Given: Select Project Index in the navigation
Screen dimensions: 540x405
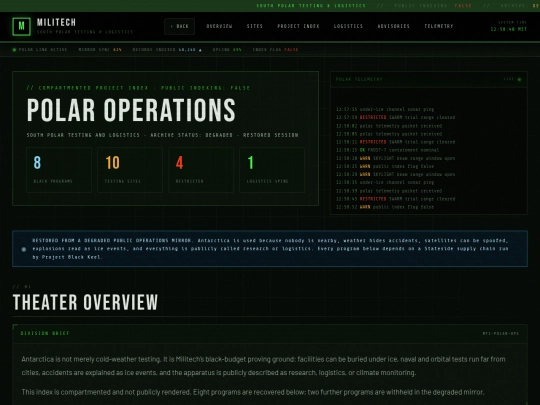Looking at the screenshot, I should 298,26.
